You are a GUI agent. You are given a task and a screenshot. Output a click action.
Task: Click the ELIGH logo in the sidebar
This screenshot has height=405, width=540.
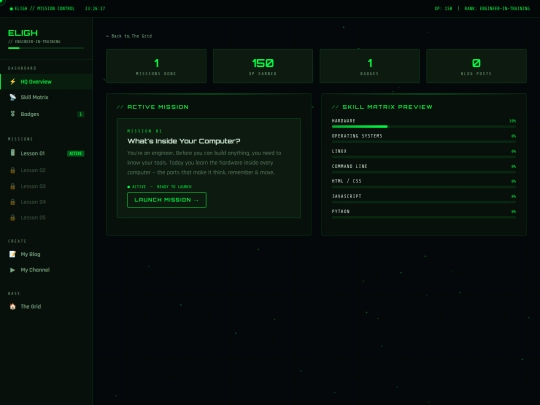23,33
